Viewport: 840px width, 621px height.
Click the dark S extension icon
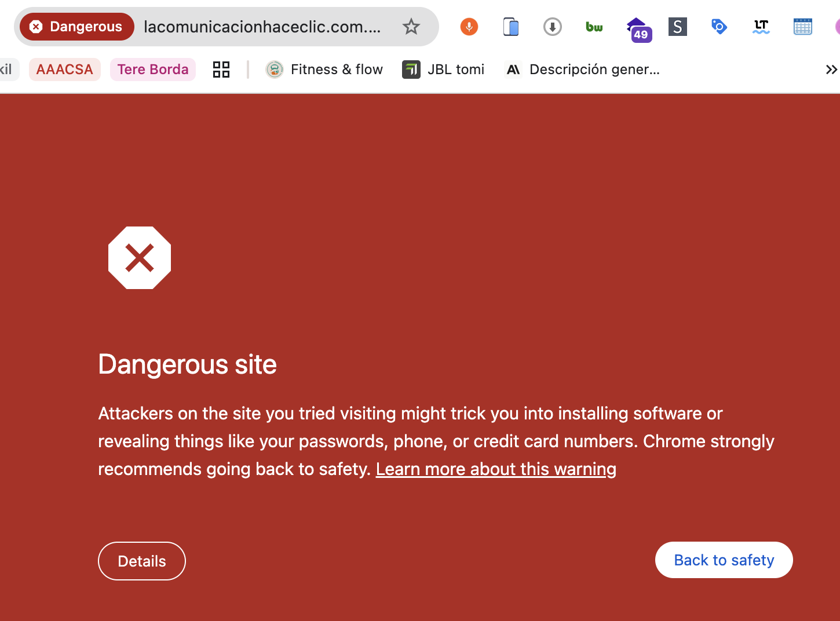678,27
